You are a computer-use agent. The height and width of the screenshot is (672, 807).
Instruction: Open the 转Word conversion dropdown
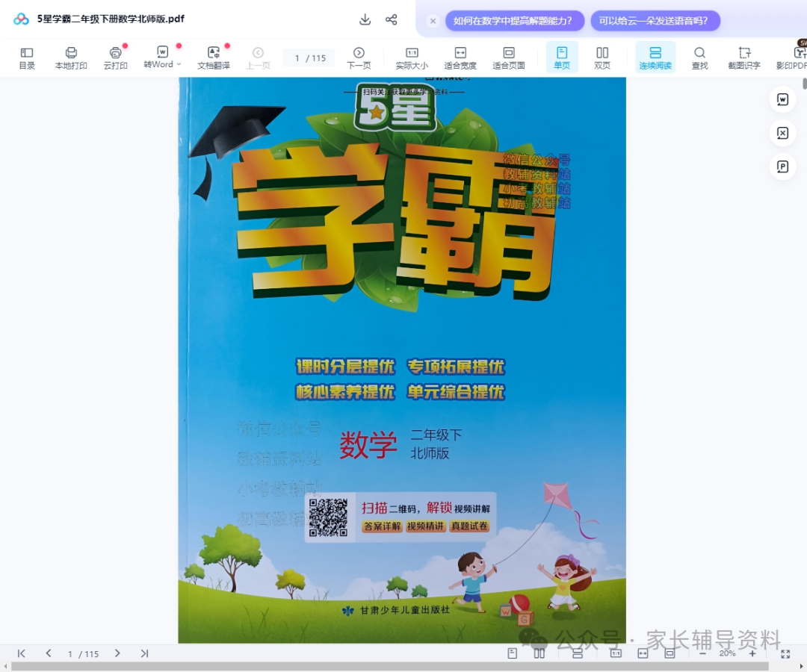[x=162, y=58]
